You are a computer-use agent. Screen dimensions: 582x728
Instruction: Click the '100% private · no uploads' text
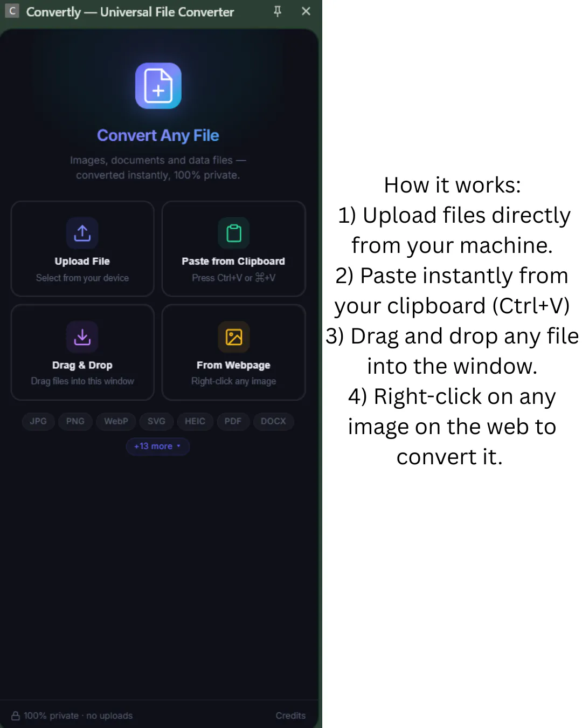(x=78, y=716)
